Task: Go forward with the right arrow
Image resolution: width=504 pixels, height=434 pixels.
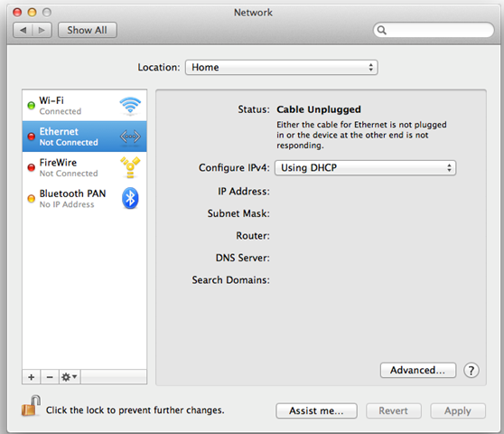Action: point(42,30)
